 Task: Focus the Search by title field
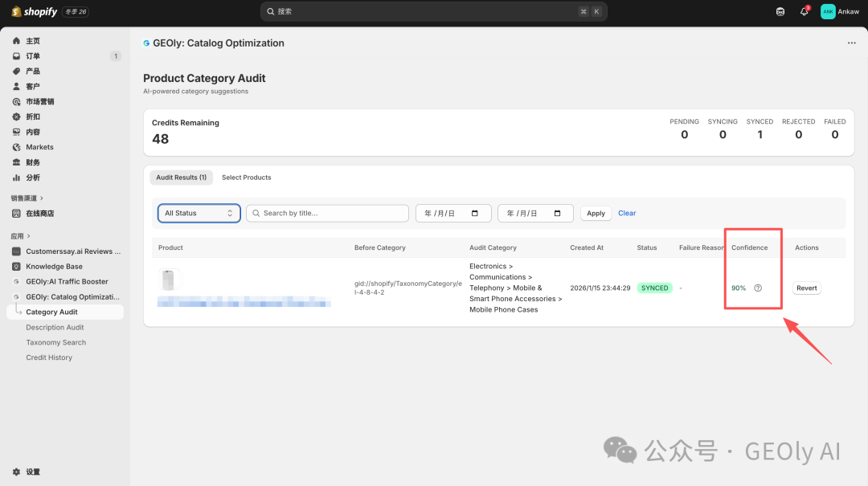click(327, 213)
